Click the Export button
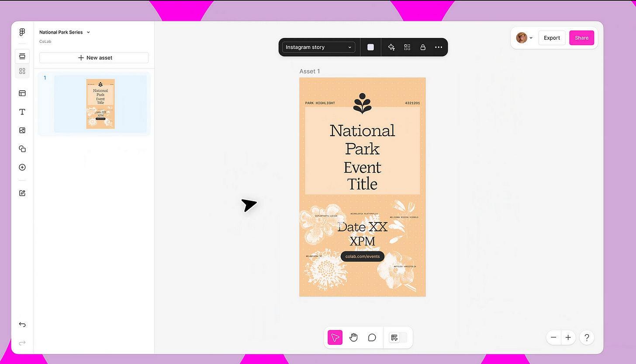The image size is (636, 364). click(x=552, y=38)
